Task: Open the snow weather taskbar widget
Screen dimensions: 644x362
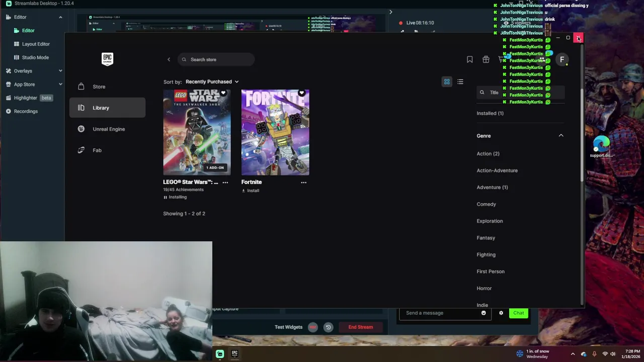Action: (x=533, y=354)
